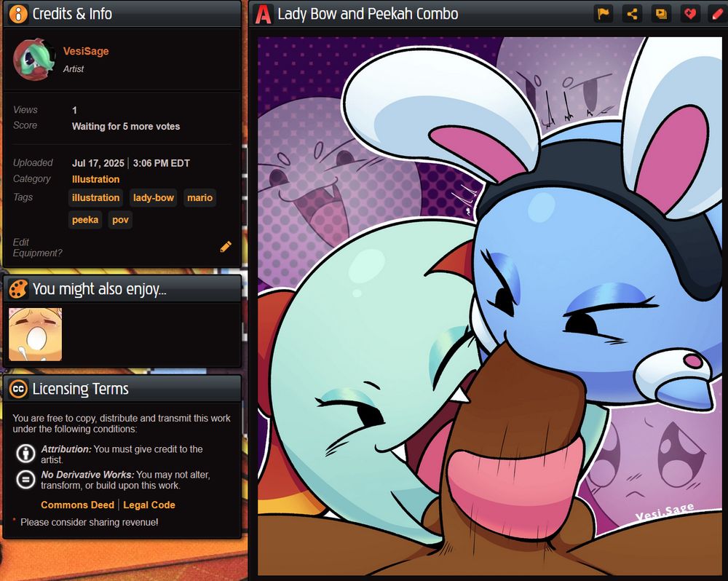
Task: Favorite the artwork with the heart icon
Action: tap(690, 14)
